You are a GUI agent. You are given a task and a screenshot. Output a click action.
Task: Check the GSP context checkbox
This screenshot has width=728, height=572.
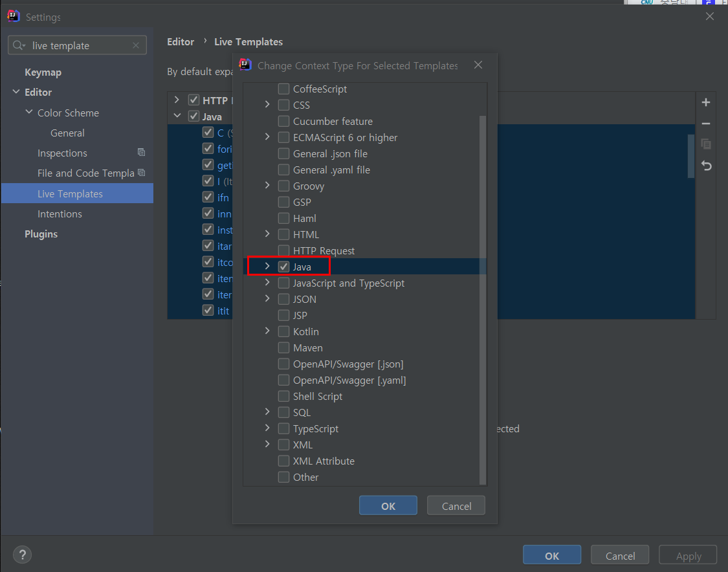point(283,202)
